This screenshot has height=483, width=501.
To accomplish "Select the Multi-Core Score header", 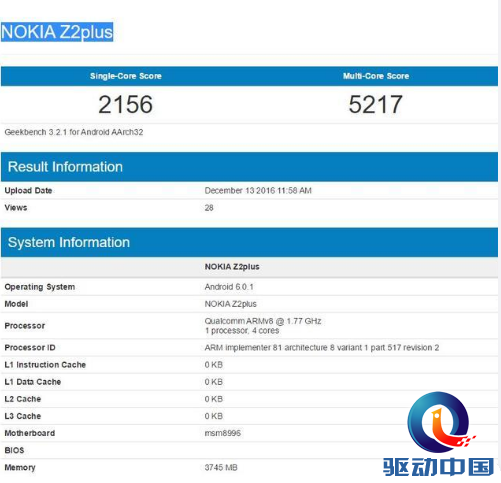I will (376, 76).
